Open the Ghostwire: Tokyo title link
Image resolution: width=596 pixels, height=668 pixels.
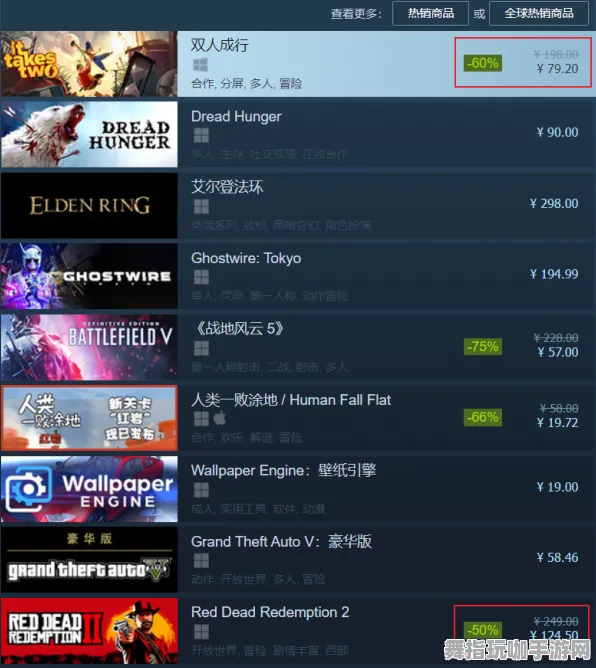pos(246,258)
